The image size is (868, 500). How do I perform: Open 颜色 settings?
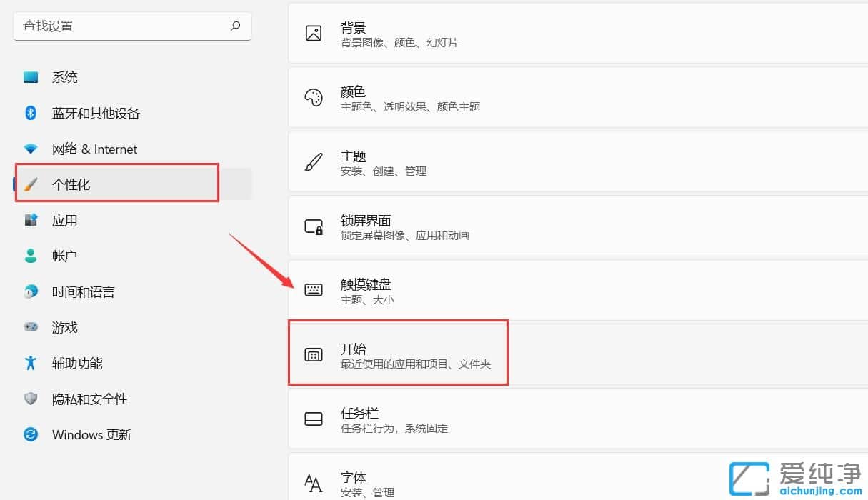578,97
